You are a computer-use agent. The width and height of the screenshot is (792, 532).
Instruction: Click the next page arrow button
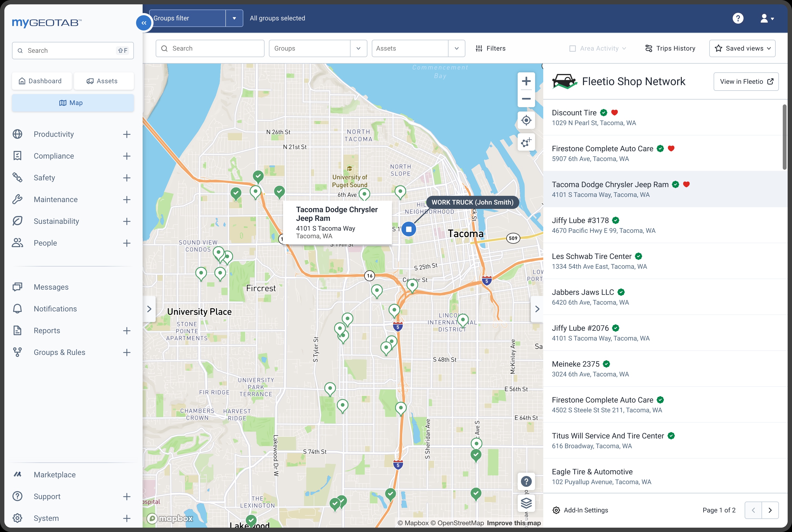(770, 510)
